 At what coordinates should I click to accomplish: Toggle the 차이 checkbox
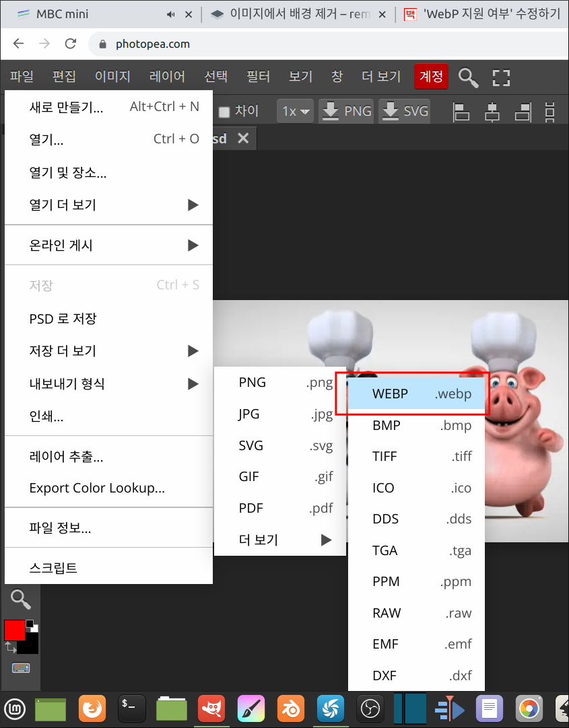224,112
